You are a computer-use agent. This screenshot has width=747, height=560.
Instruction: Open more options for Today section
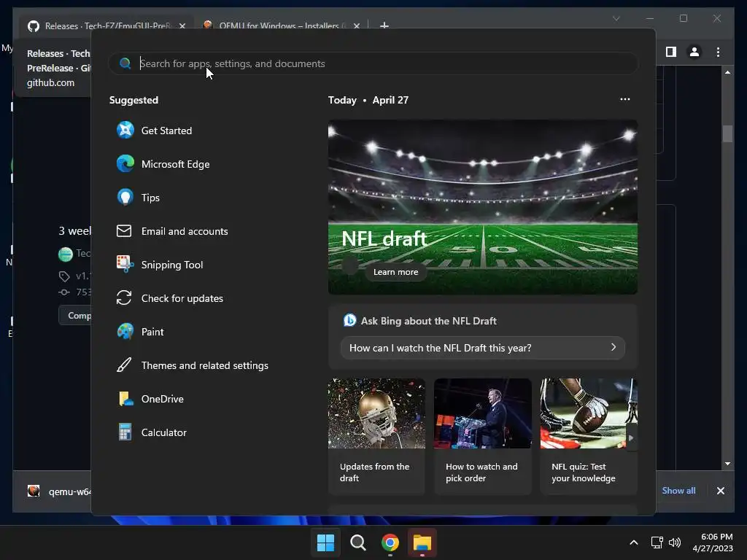[625, 99]
